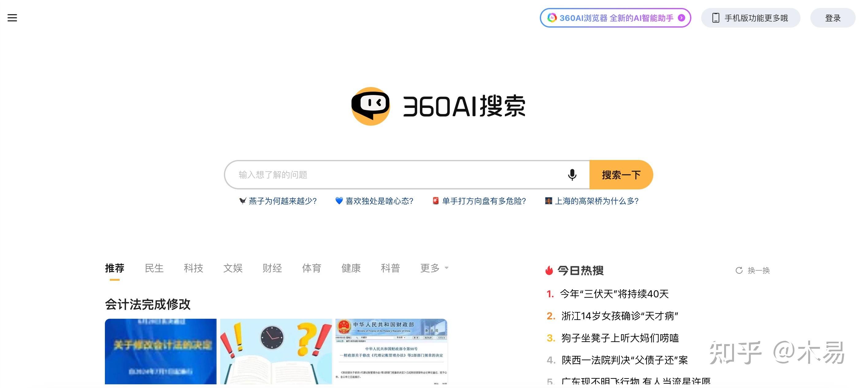Click the microphone voice search icon
The height and width of the screenshot is (388, 868).
click(572, 175)
